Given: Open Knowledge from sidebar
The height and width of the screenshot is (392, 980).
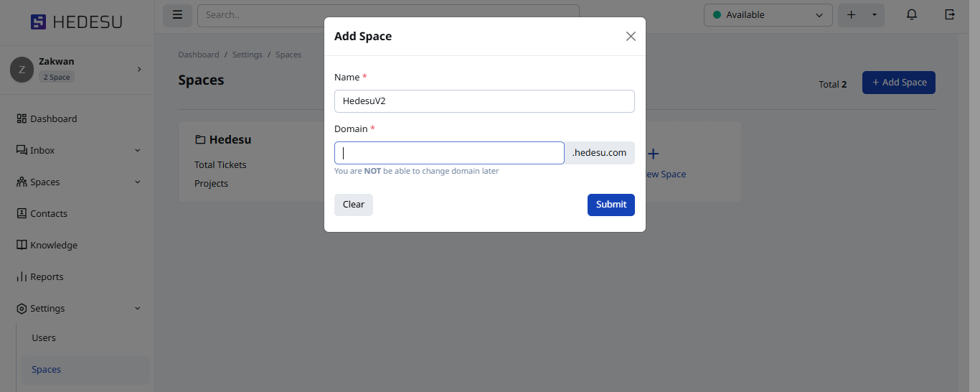Looking at the screenshot, I should point(53,246).
